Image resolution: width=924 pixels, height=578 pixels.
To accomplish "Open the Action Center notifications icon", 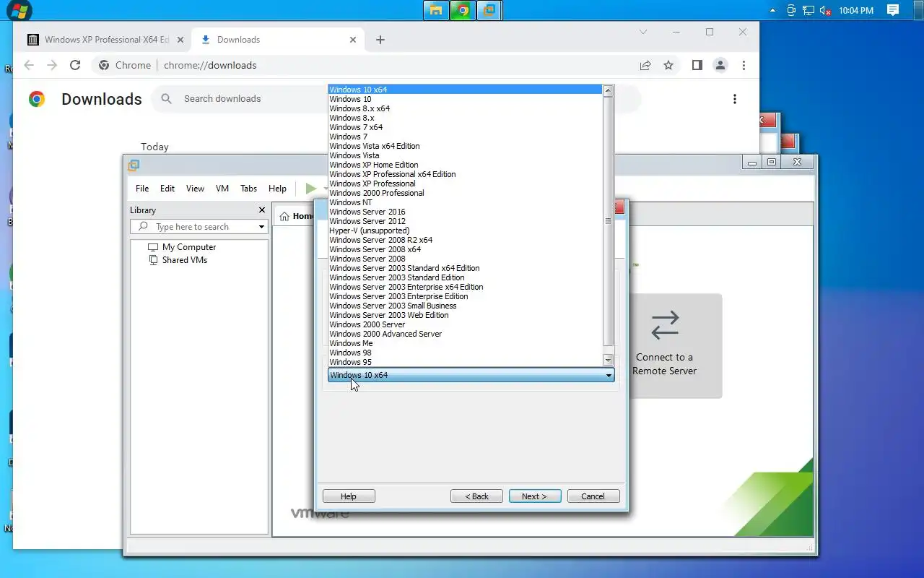I will 893,10.
